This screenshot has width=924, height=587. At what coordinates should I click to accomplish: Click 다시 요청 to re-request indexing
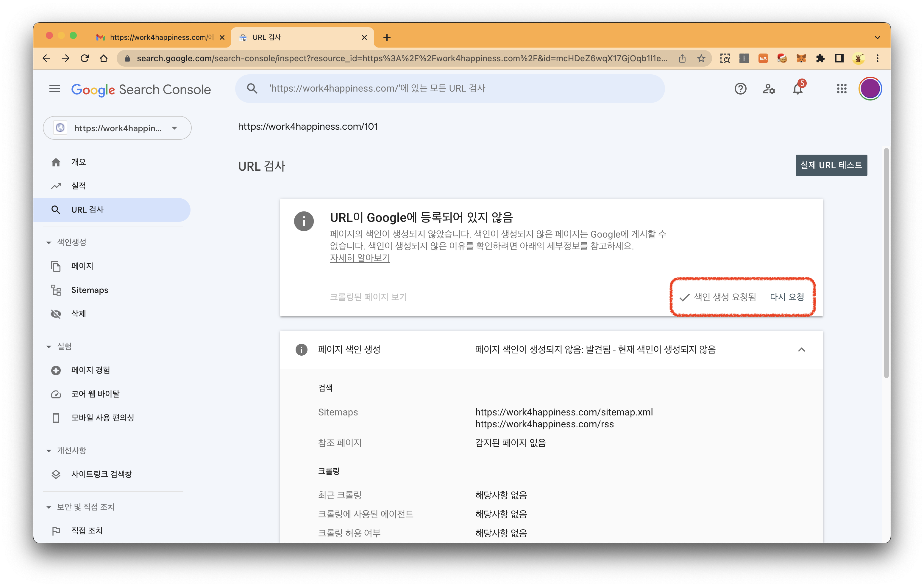[x=787, y=297]
